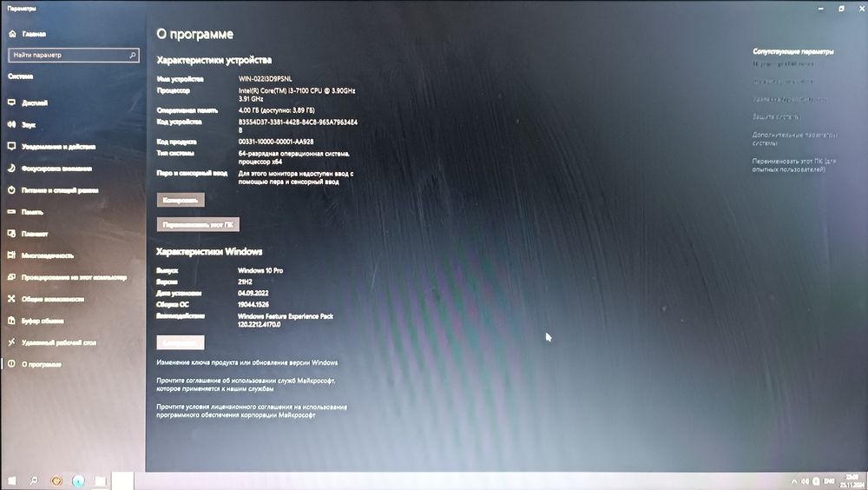Open the Защита системы related link
The height and width of the screenshot is (490, 868).
pos(775,116)
